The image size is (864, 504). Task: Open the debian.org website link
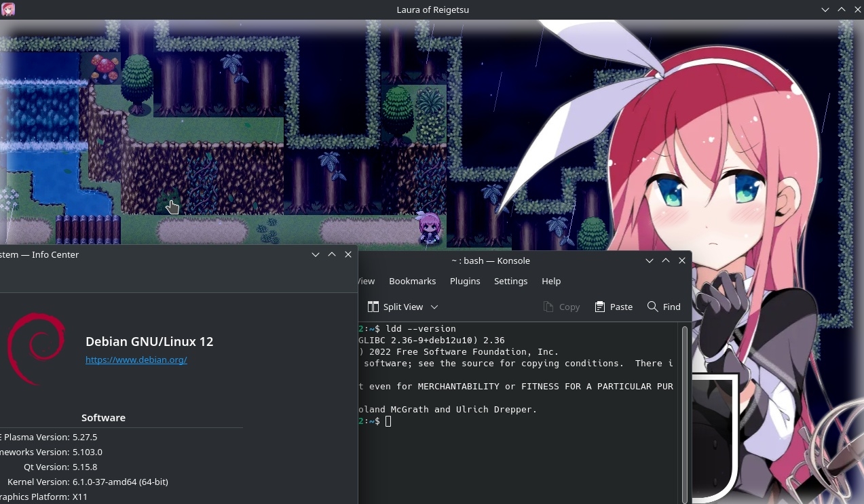(x=136, y=360)
